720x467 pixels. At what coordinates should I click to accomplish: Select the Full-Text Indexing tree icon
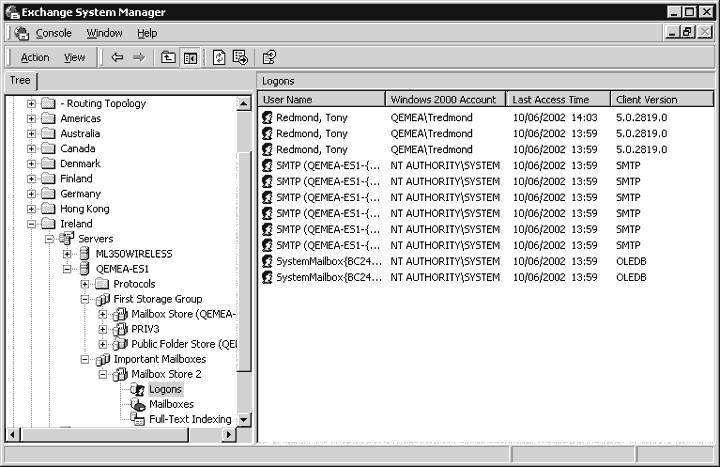138,419
